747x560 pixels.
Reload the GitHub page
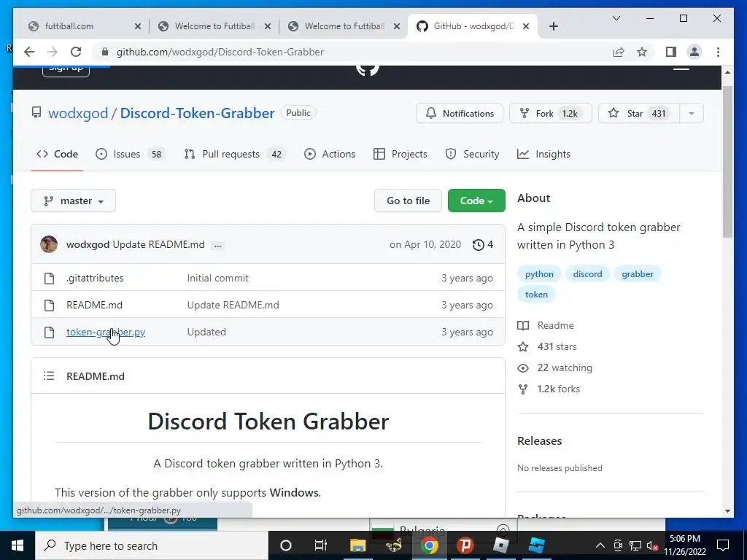pos(76,52)
